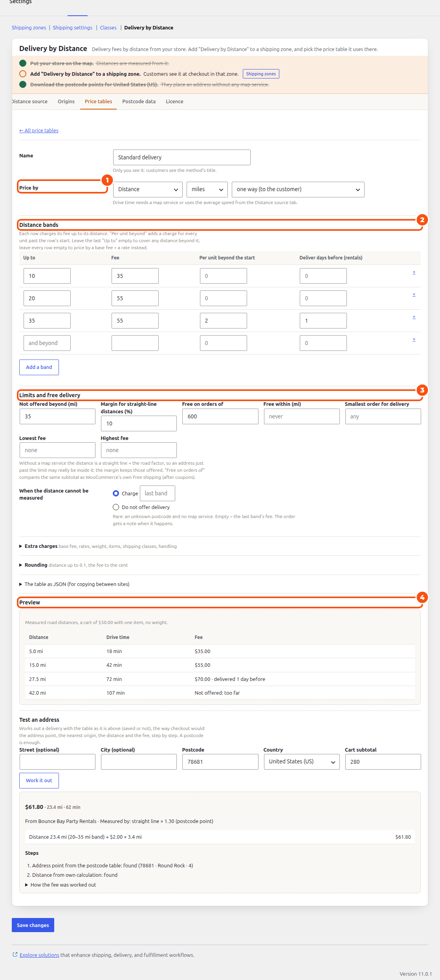This screenshot has width=440, height=980.
Task: Click the Name field with Standard delivery
Action: tap(181, 157)
